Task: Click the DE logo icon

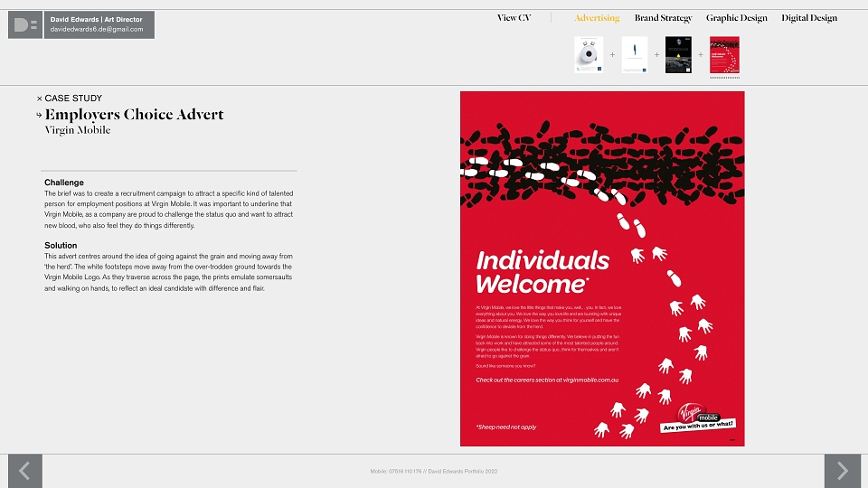Action: point(25,25)
